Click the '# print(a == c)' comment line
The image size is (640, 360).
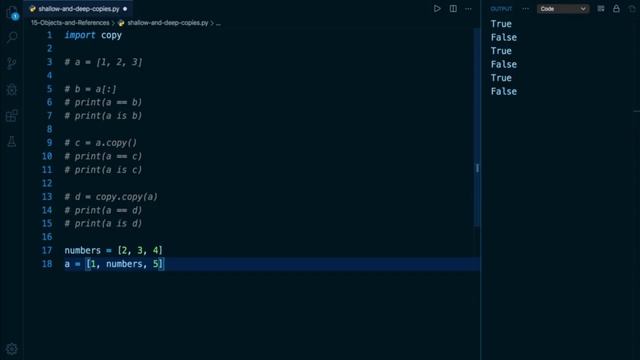[x=103, y=156]
